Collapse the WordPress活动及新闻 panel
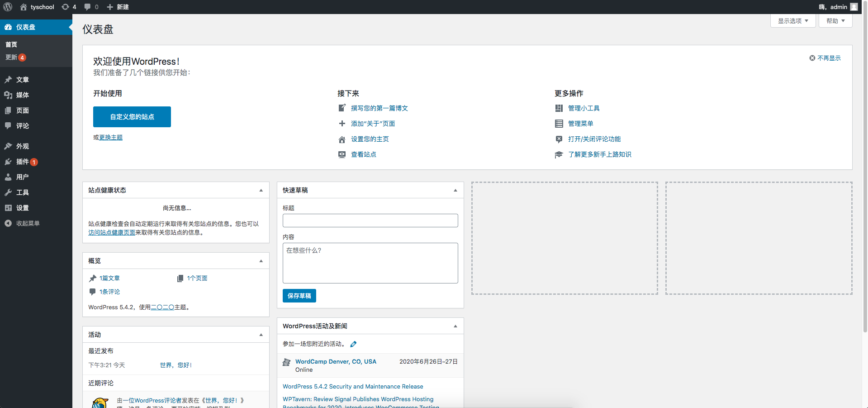 [455, 326]
